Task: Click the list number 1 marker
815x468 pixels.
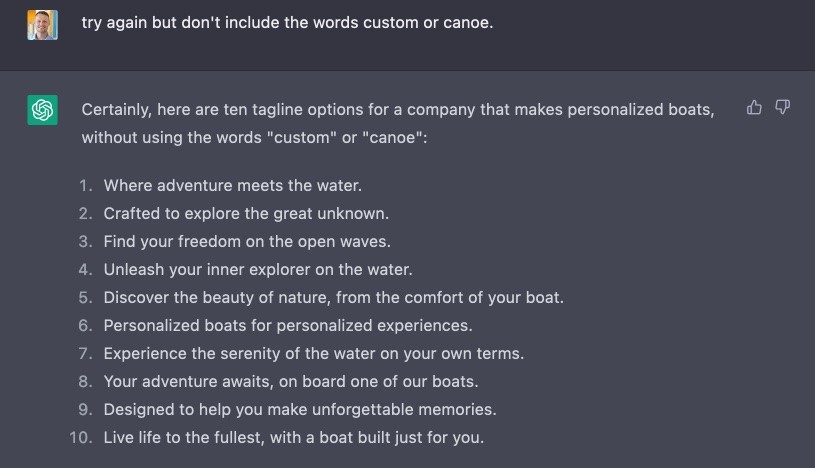Action: coord(86,186)
